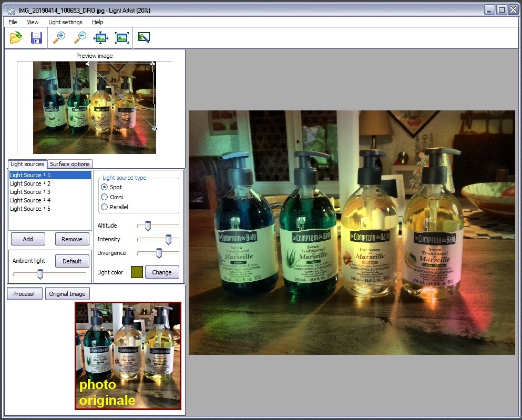
Task: Switch to the Surface options tab
Action: point(69,164)
